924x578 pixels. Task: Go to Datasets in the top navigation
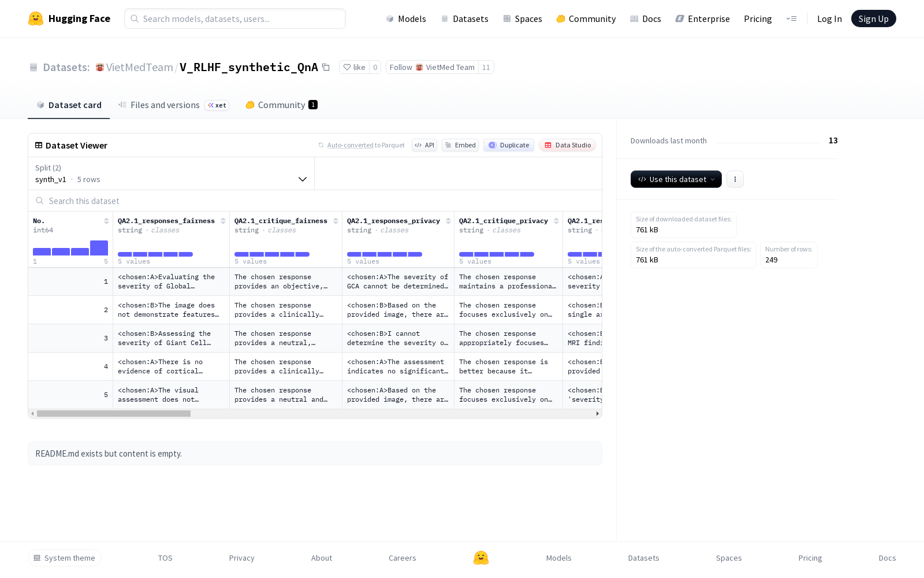(464, 18)
